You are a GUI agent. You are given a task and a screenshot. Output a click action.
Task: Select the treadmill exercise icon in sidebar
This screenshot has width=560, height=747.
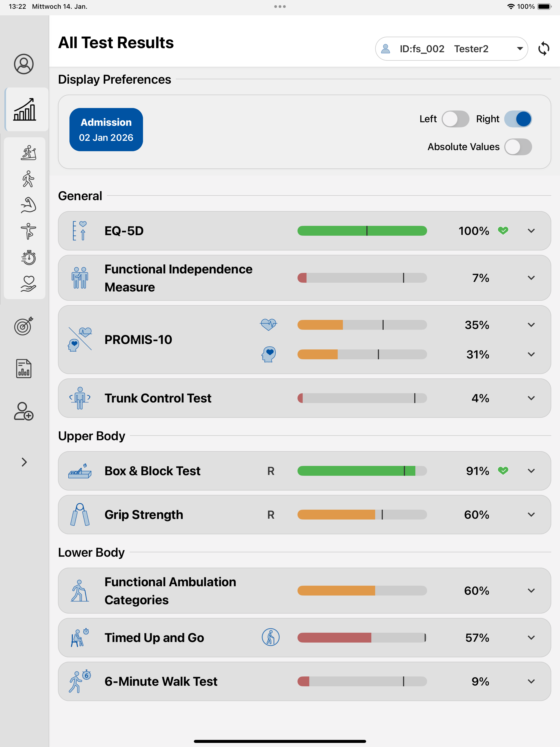[x=28, y=153]
